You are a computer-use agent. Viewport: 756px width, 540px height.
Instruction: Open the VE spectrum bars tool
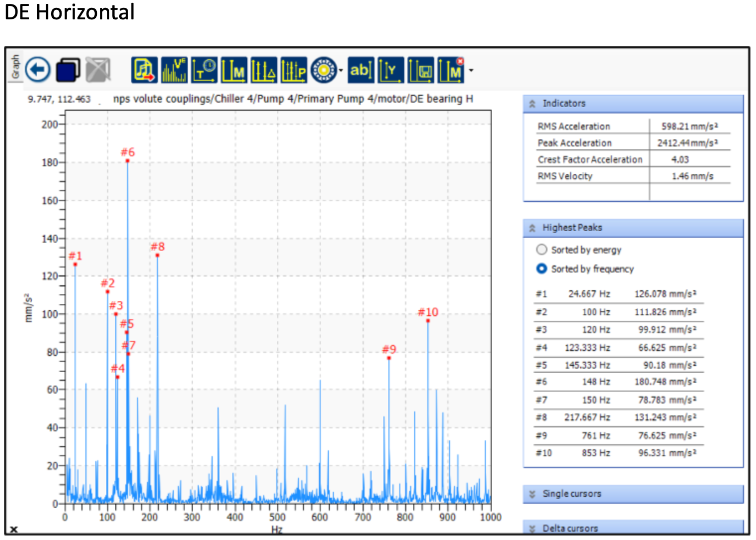pyautogui.click(x=174, y=70)
